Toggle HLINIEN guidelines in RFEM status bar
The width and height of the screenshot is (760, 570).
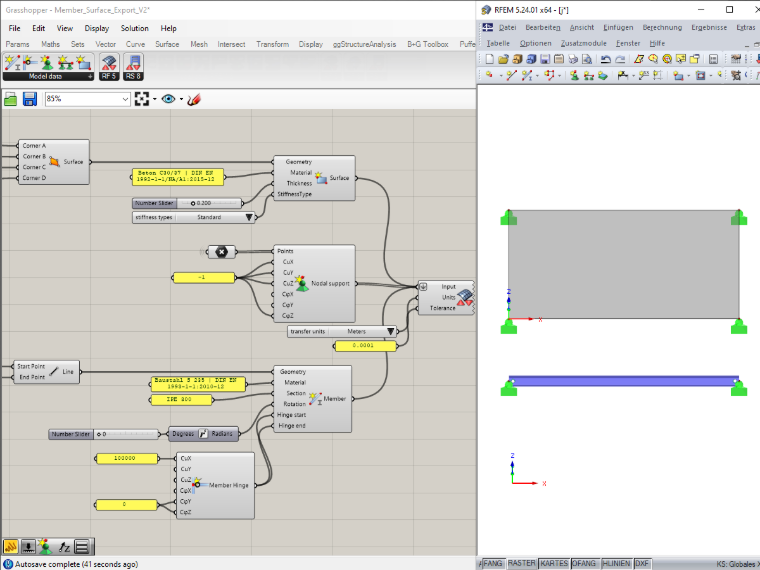pyautogui.click(x=616, y=563)
